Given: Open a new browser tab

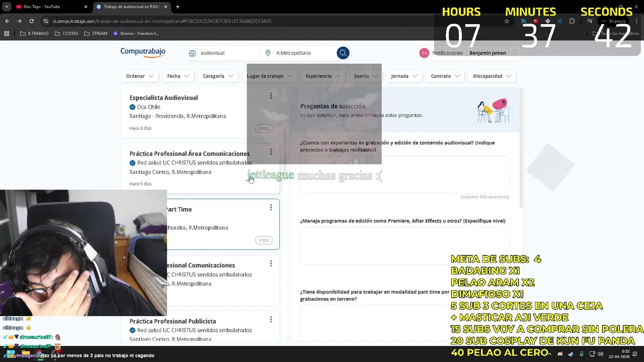Looking at the screenshot, I should (x=178, y=7).
